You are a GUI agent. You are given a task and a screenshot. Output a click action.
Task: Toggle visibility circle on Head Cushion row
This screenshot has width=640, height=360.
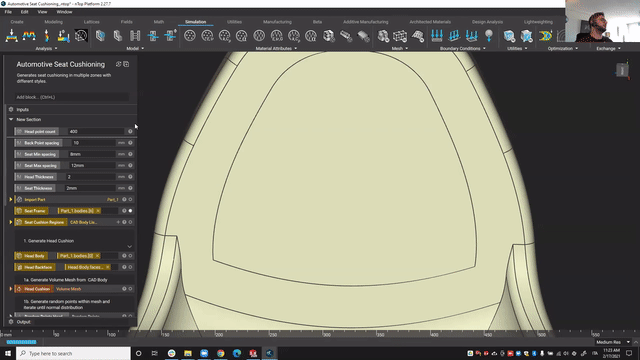pos(131,289)
